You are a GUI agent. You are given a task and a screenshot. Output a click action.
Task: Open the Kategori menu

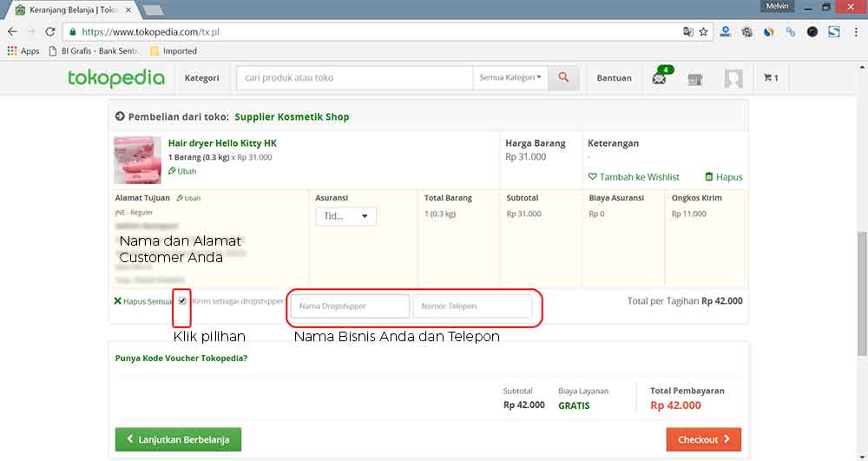201,78
